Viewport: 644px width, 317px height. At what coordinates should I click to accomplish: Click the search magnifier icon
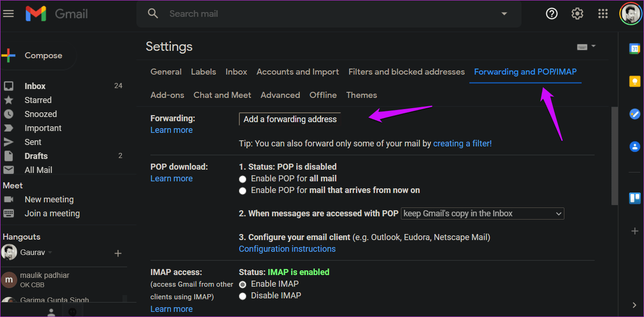coord(153,14)
